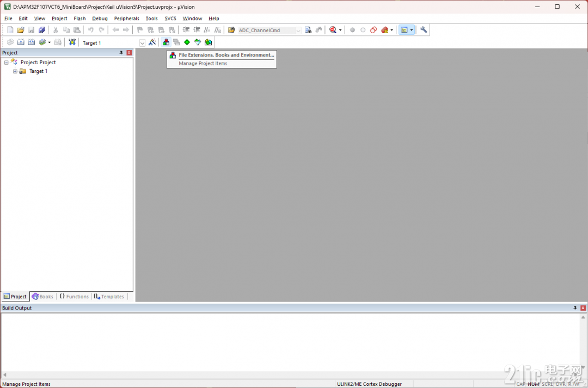Open the Target 1 selection dropdown

click(142, 43)
